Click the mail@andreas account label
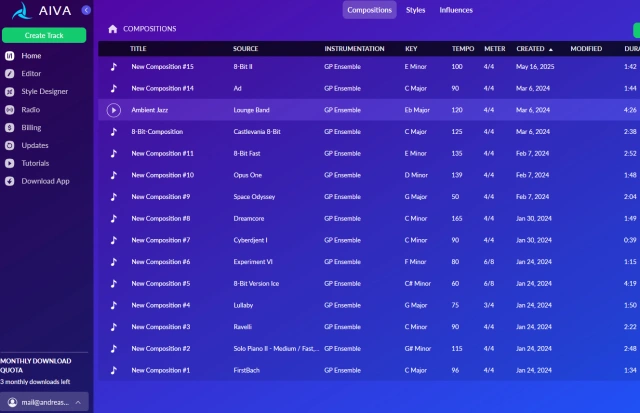This screenshot has height=413, width=640. coord(45,402)
